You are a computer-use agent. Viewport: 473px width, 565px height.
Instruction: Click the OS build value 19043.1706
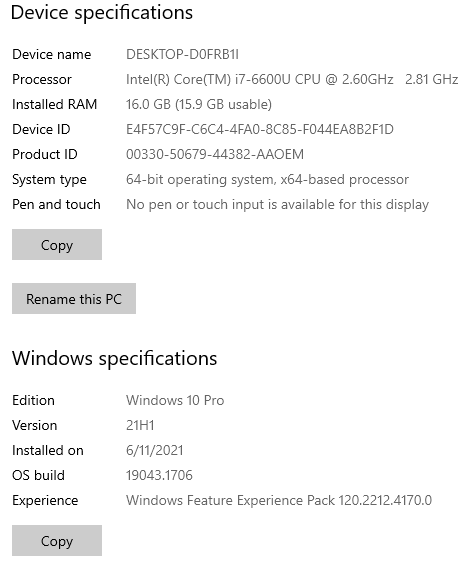pos(159,475)
